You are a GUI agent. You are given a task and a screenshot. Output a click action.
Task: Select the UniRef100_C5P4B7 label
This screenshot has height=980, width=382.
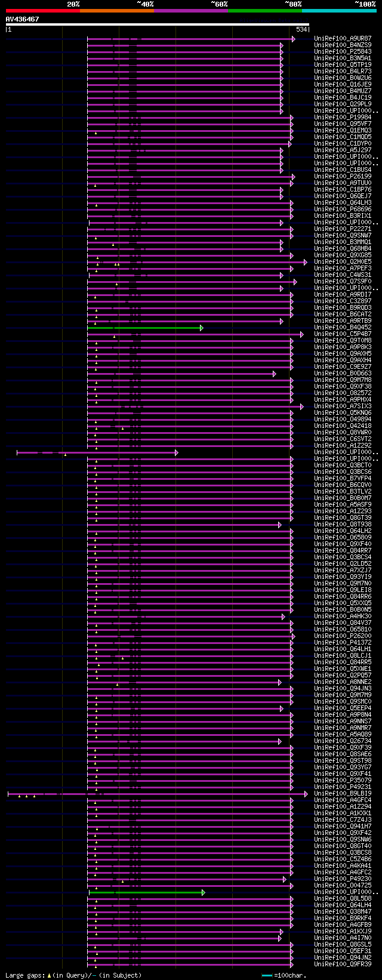343,334
